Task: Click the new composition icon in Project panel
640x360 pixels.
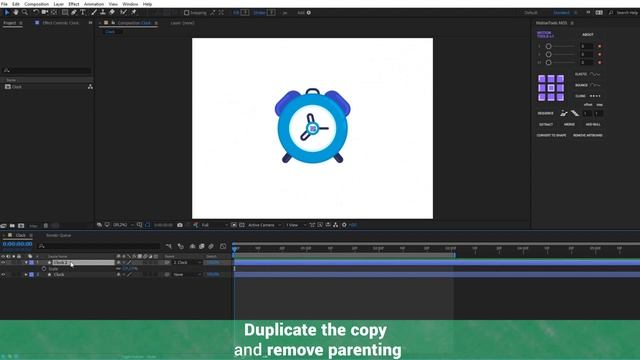Action: (21, 226)
